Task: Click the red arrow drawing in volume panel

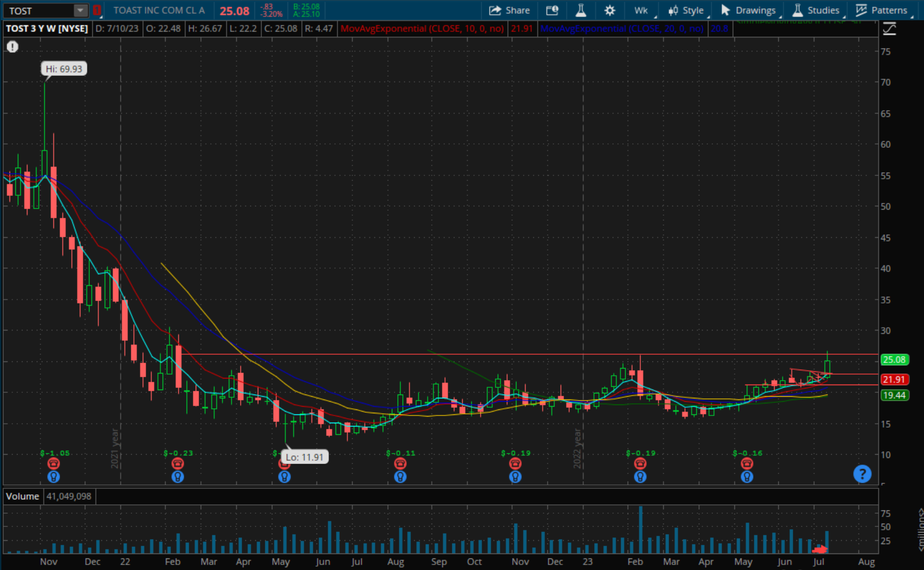Action: 820,549
